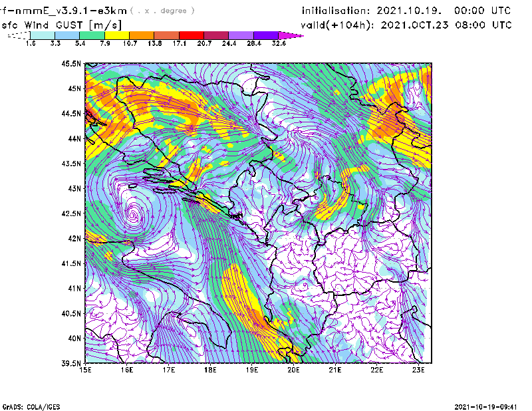Screen dimensions: 532x411
Task: Click the 43.5N latitude label
Action: 71,164
